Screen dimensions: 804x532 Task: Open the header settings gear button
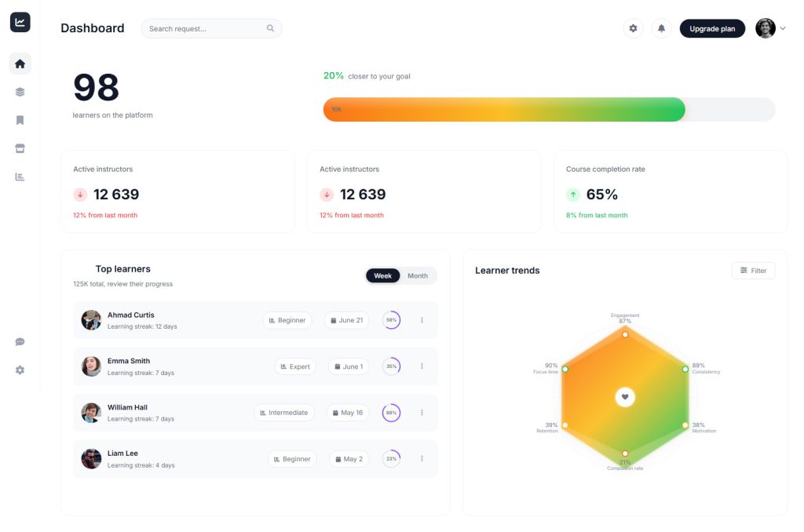click(x=634, y=28)
